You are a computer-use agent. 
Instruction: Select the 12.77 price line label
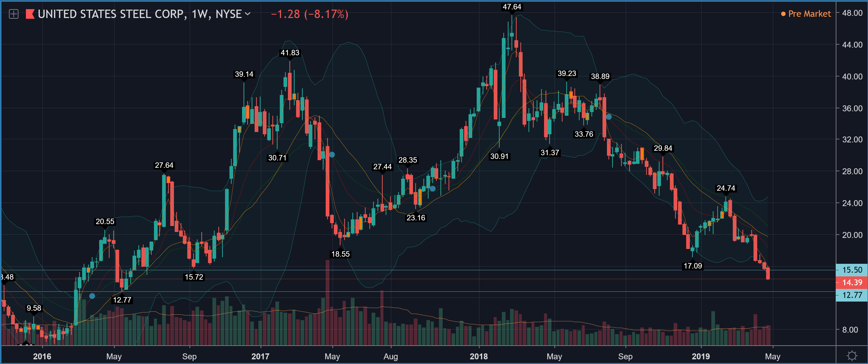point(852,295)
